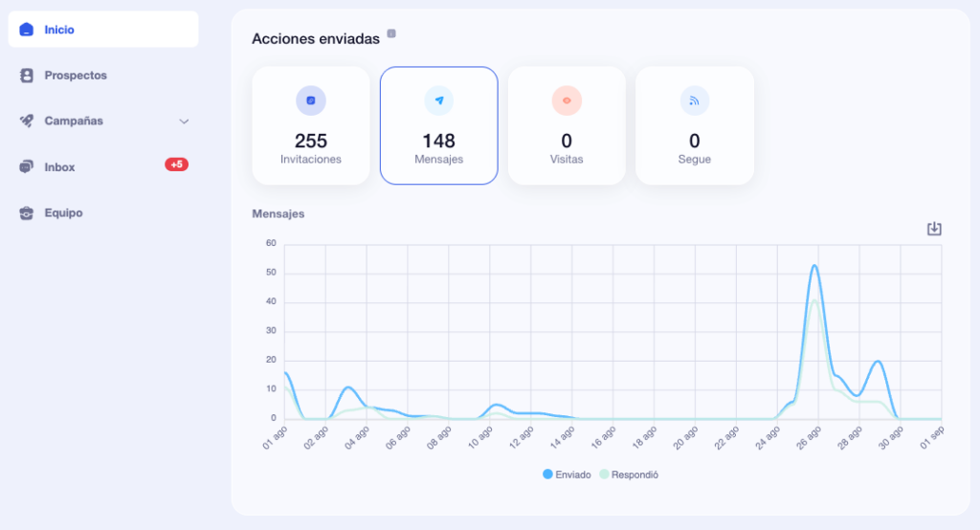Go to the Equipo section
The image size is (980, 530).
tap(63, 213)
